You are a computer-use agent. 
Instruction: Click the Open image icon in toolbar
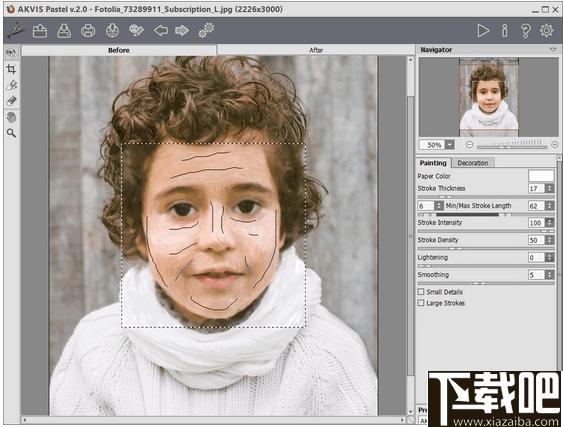pyautogui.click(x=40, y=31)
